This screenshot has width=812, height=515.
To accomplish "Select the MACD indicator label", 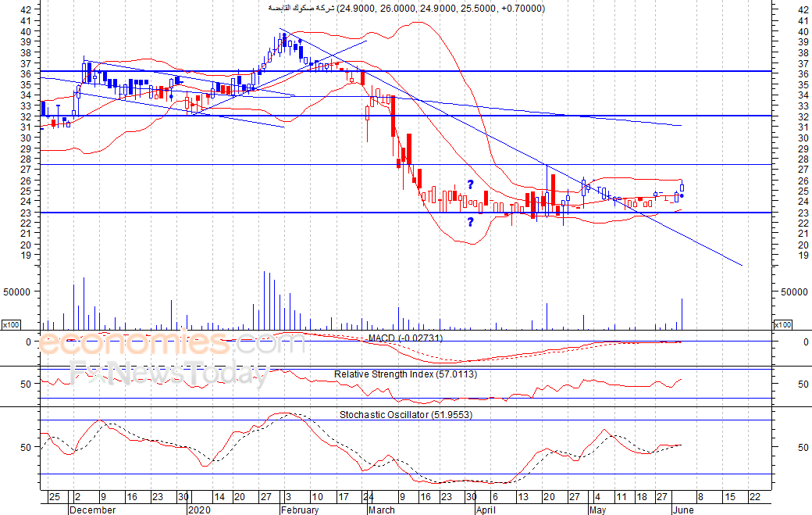I will pos(406,338).
